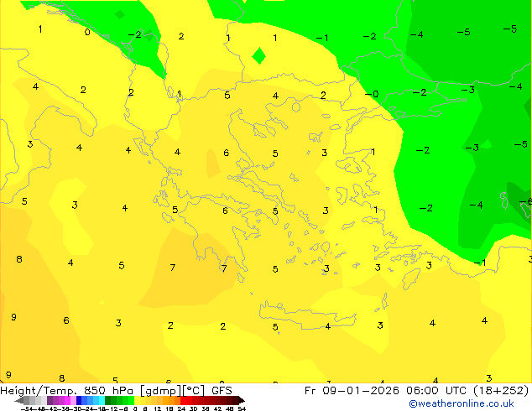Click the small green diamond patch
Screen dimensions: 532x411
coord(259,55)
